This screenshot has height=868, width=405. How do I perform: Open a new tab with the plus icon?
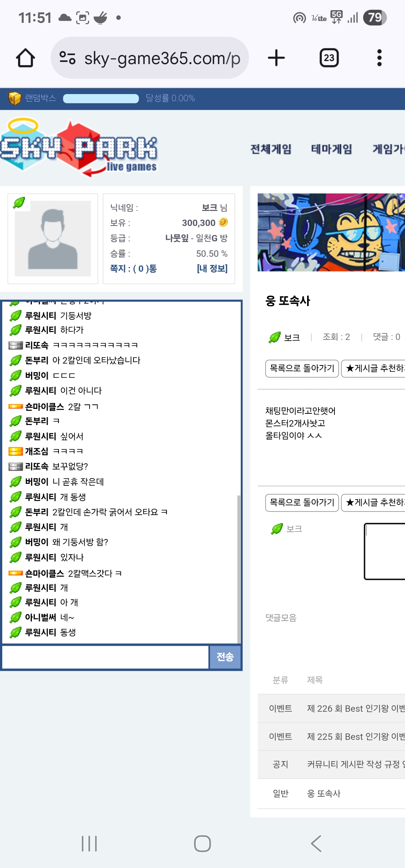(x=276, y=58)
